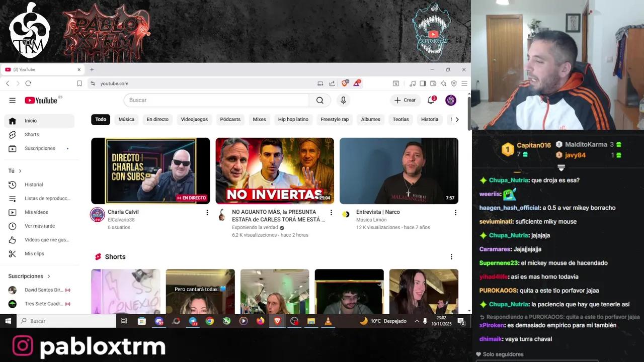The height and width of the screenshot is (362, 644).
Task: Open the Brave Rewards triangle icon
Action: coord(357,83)
